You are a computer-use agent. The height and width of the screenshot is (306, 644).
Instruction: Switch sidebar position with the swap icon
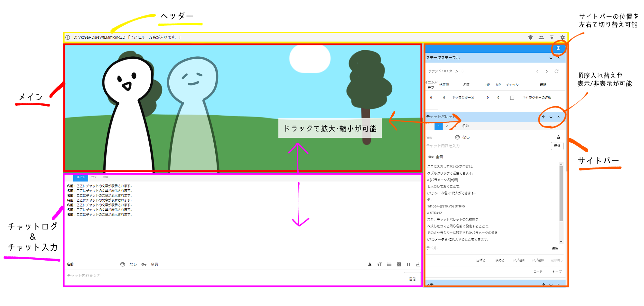coord(559,48)
